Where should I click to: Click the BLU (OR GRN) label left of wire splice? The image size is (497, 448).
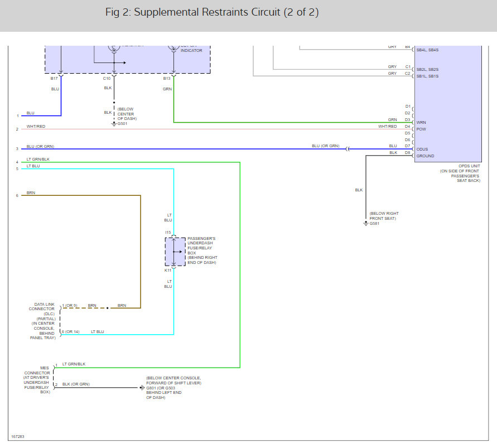[x=326, y=146]
